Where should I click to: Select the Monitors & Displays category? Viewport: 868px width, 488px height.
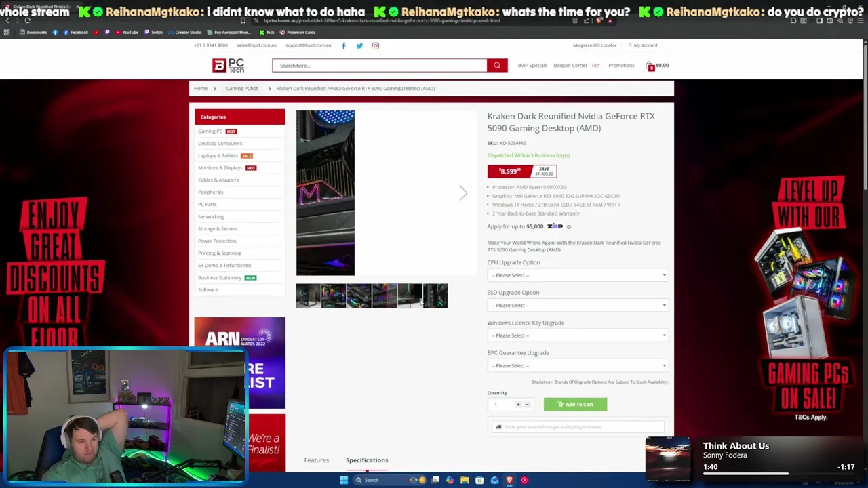[220, 168]
